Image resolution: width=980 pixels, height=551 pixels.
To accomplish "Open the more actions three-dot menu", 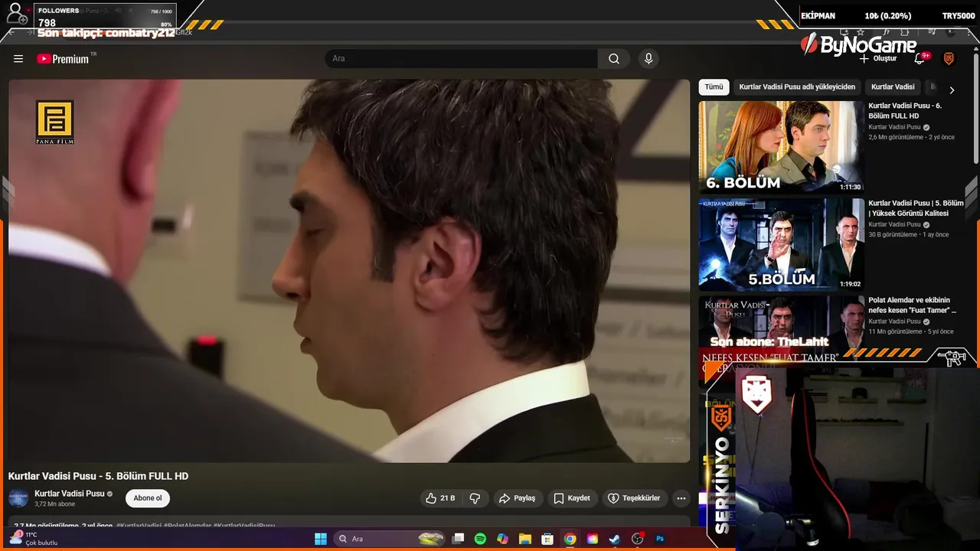I will (x=681, y=498).
